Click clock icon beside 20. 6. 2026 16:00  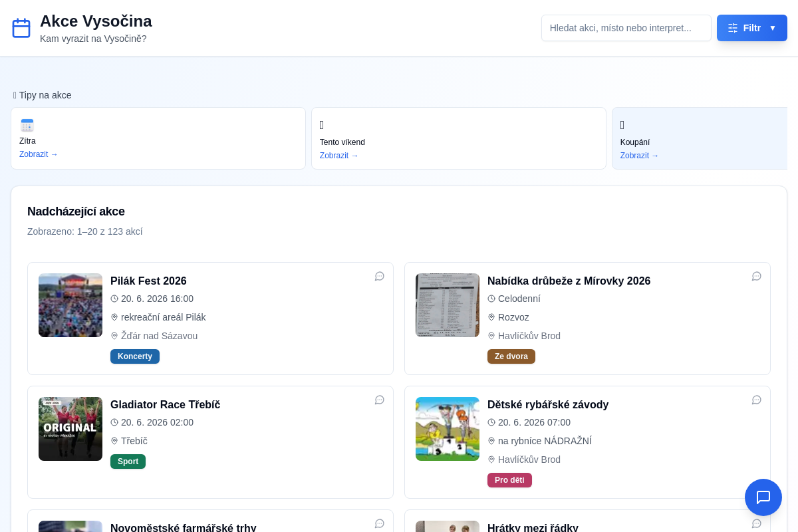(114, 299)
